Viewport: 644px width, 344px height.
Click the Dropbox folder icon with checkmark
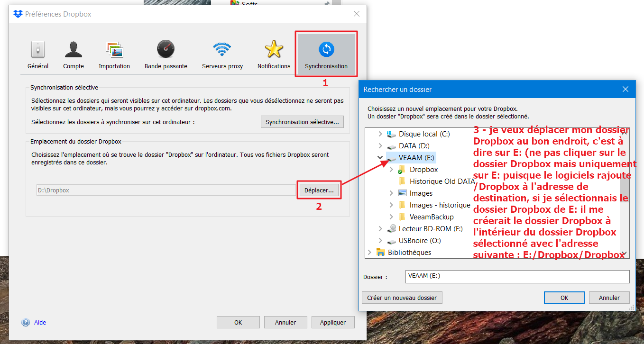(x=402, y=169)
